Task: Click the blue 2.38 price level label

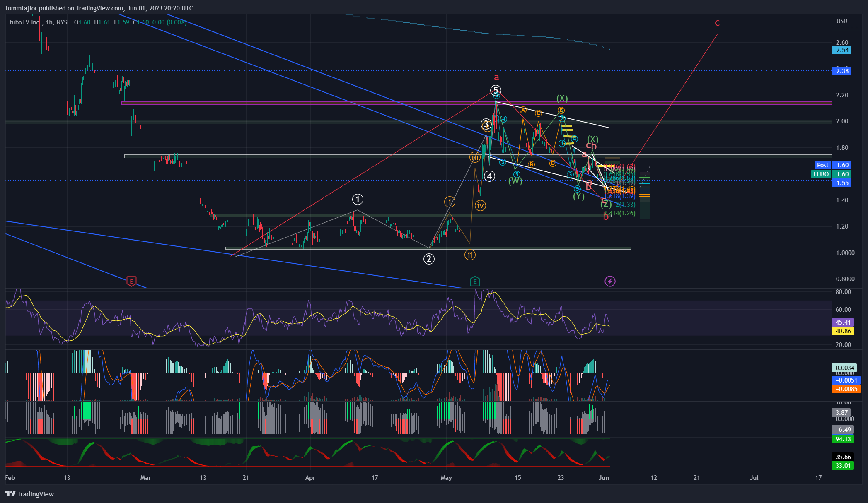Action: tap(841, 71)
